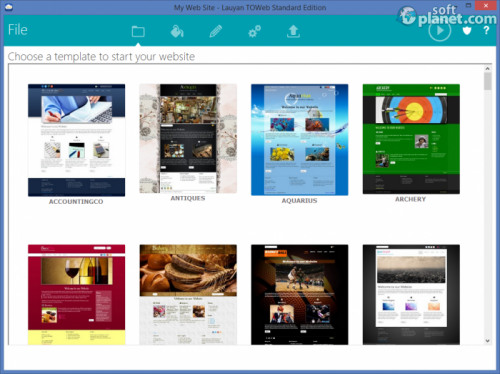The height and width of the screenshot is (374, 500).
Task: Choose the ANTIQUES template thumbnail
Action: click(x=188, y=138)
